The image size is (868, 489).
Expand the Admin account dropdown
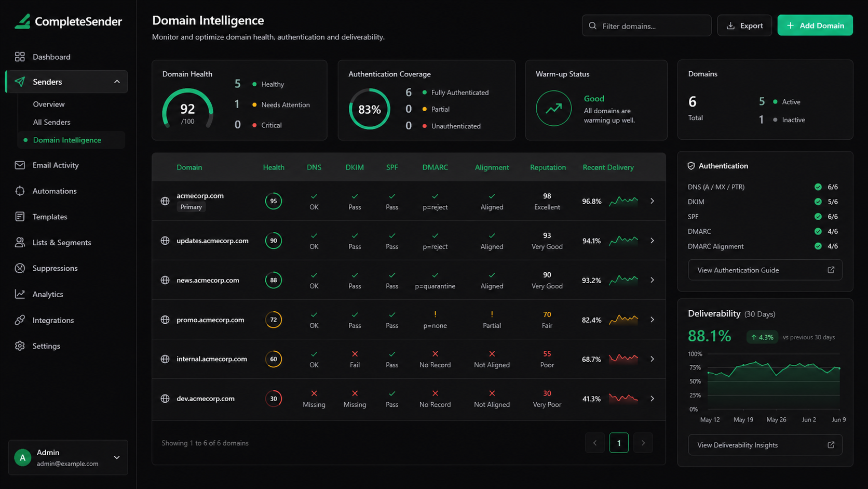tap(117, 457)
